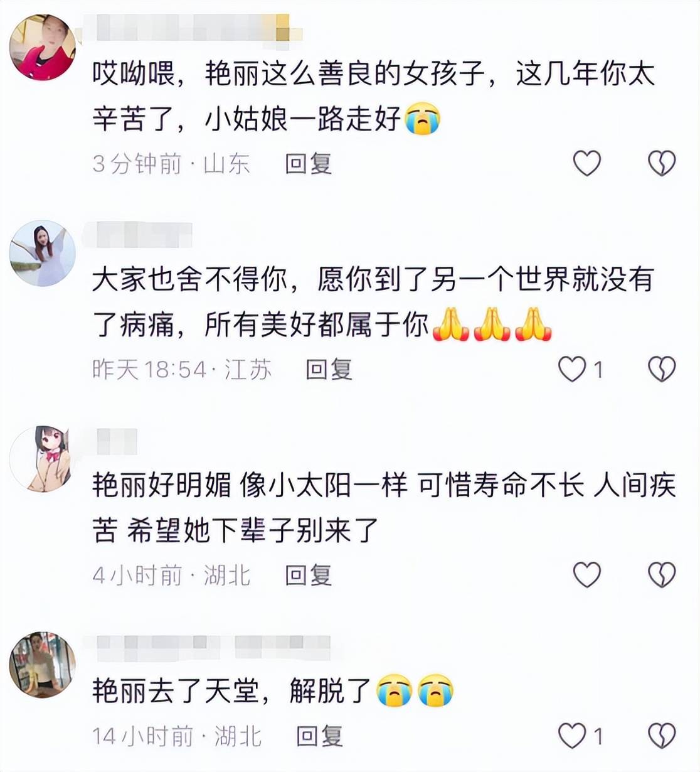Dislike the 14小时前 湖北 comment

click(x=662, y=735)
